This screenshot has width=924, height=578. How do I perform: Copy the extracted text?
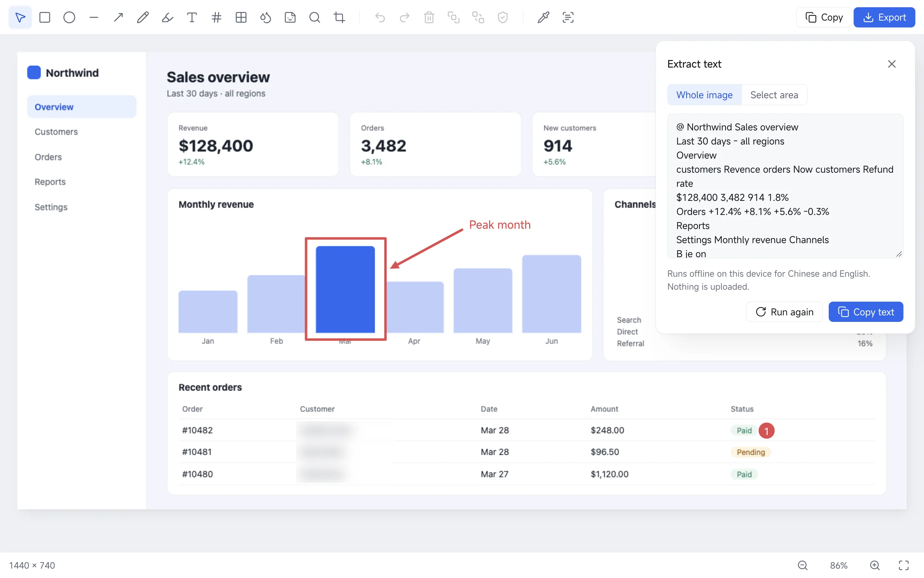coord(866,312)
